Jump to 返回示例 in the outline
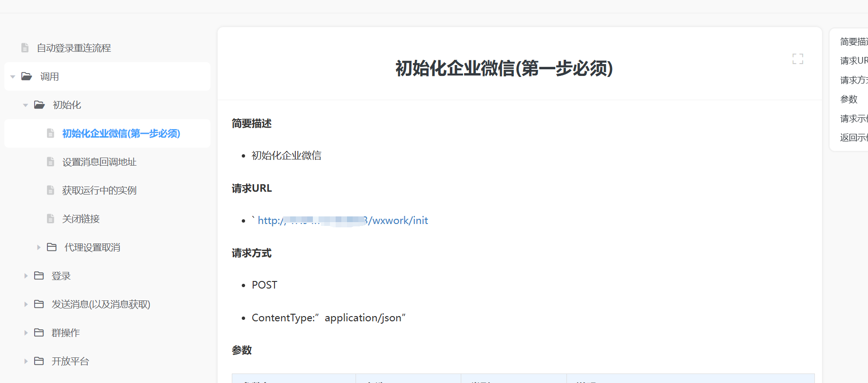This screenshot has height=383, width=868. point(854,138)
